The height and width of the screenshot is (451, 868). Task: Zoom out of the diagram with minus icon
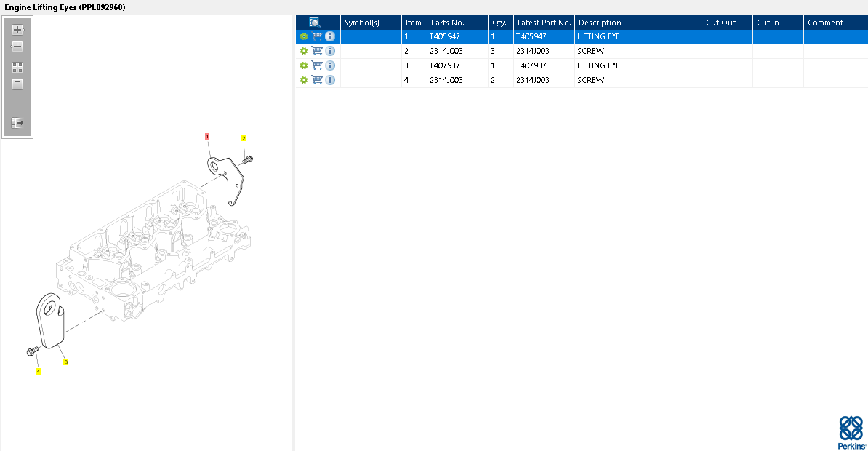point(17,47)
